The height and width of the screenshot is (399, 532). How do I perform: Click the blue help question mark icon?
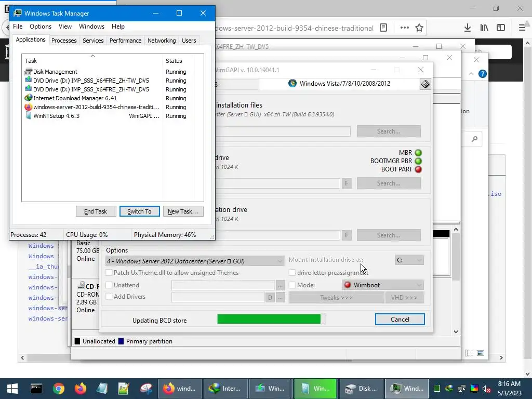tap(482, 74)
